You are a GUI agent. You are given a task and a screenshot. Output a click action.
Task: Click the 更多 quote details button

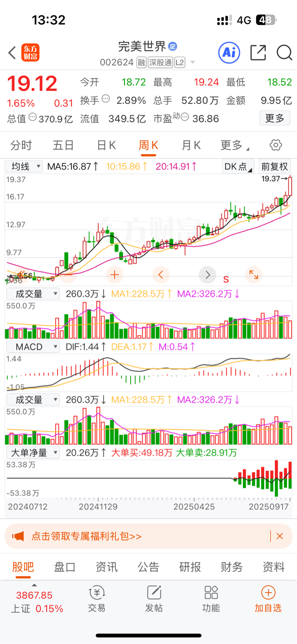point(275,118)
